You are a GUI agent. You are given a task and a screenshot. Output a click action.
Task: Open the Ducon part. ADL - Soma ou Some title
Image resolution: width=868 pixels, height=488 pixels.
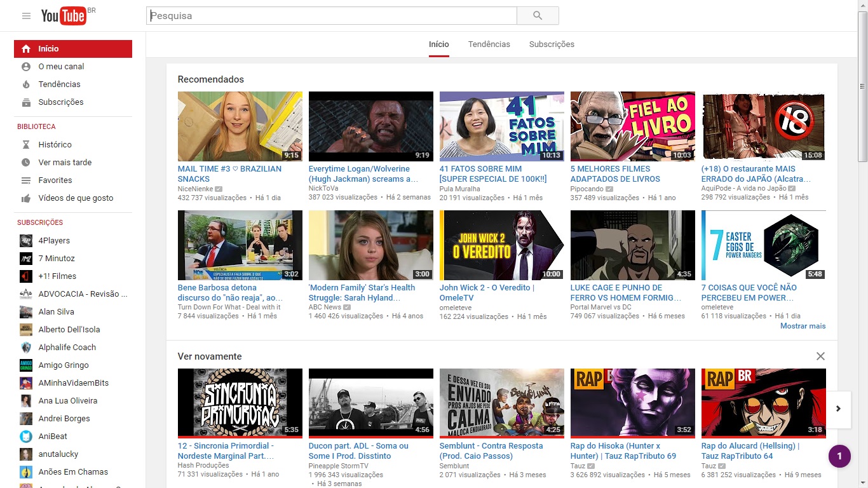tap(358, 451)
